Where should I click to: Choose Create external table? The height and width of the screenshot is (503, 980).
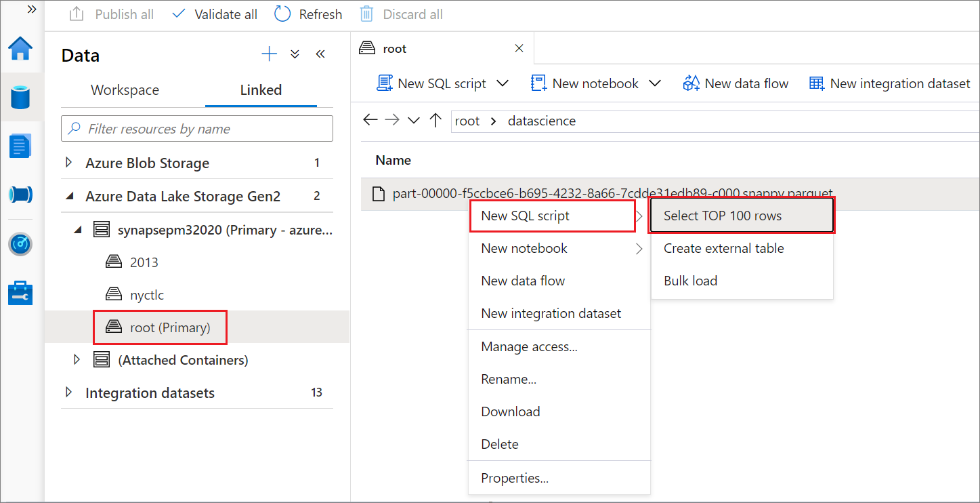(742, 248)
